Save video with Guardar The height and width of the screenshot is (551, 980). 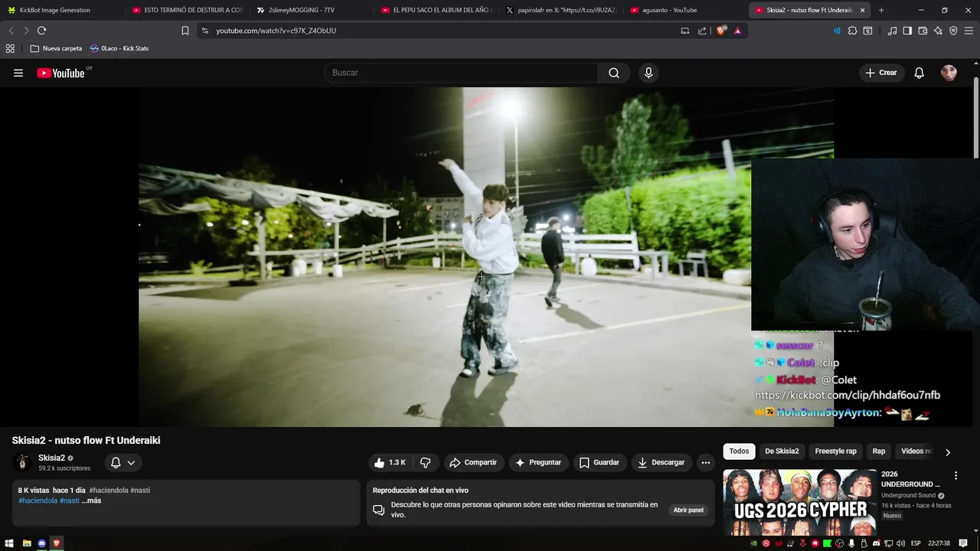(599, 462)
